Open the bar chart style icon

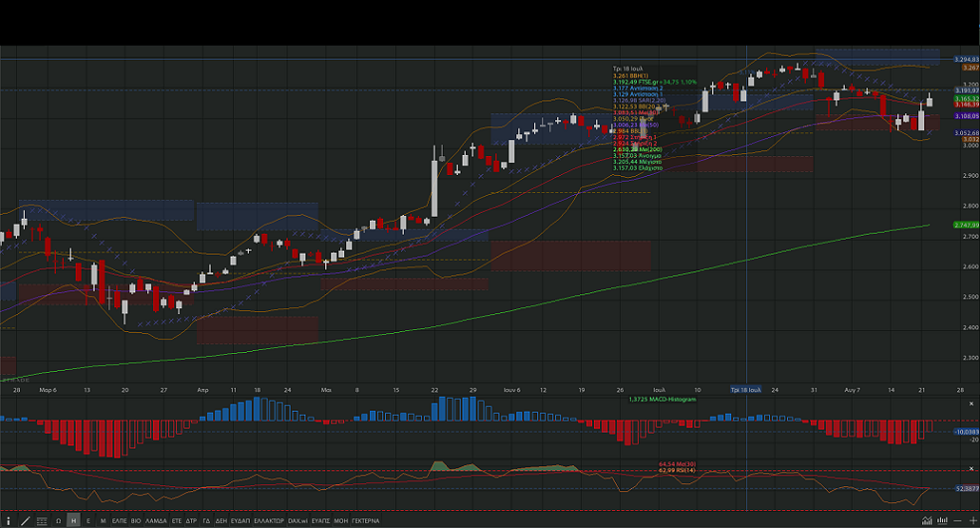tap(942, 520)
